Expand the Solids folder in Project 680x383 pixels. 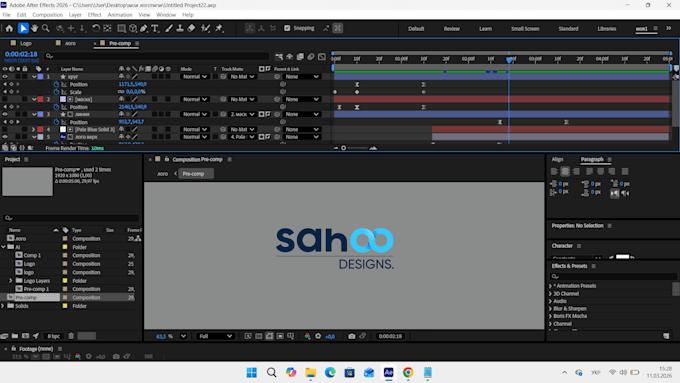pyautogui.click(x=3, y=306)
